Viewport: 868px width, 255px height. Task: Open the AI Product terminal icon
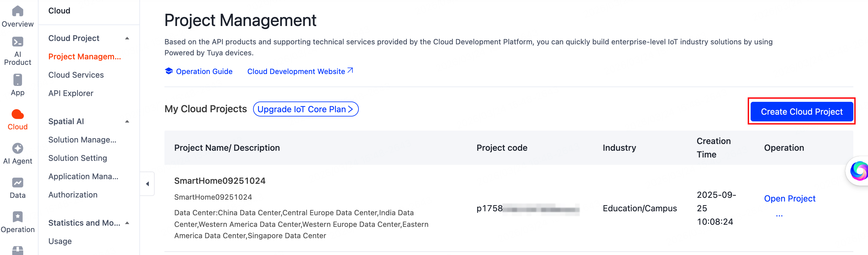point(17,42)
